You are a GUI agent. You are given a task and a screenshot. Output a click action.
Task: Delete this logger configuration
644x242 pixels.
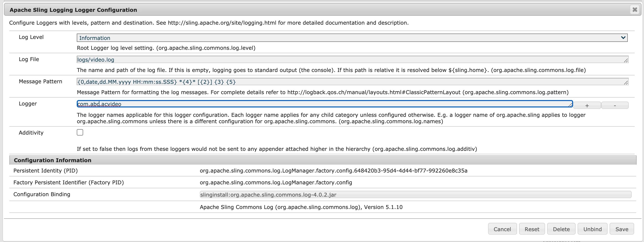(561, 229)
